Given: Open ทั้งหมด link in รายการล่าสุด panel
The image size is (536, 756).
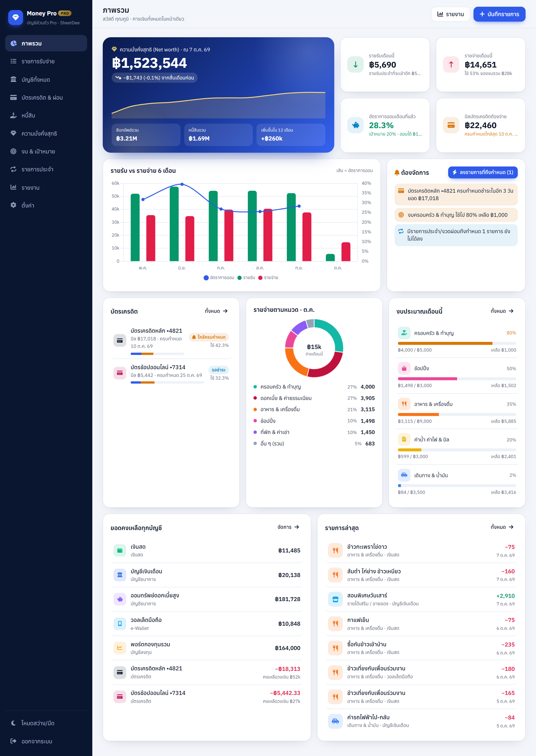Looking at the screenshot, I should pyautogui.click(x=502, y=527).
